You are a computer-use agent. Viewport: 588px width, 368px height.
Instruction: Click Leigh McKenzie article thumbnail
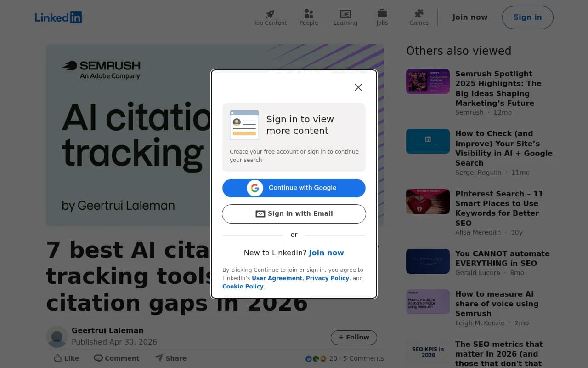coord(428,302)
